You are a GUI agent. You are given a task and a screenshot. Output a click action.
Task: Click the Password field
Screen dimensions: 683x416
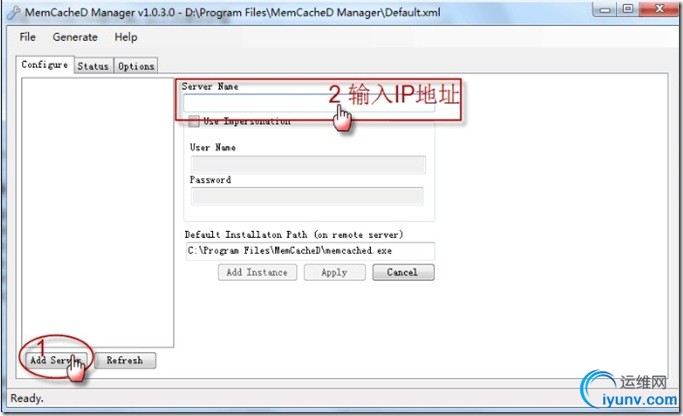pyautogui.click(x=307, y=196)
